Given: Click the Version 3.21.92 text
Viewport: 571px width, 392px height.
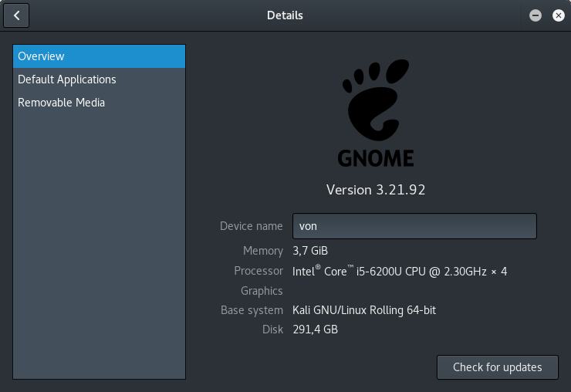Looking at the screenshot, I should 376,190.
